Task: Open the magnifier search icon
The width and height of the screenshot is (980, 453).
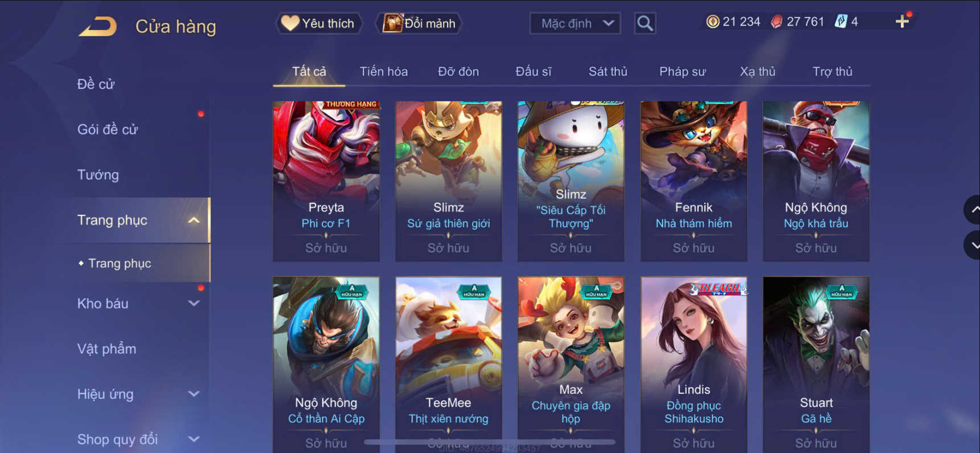Action: click(x=645, y=23)
